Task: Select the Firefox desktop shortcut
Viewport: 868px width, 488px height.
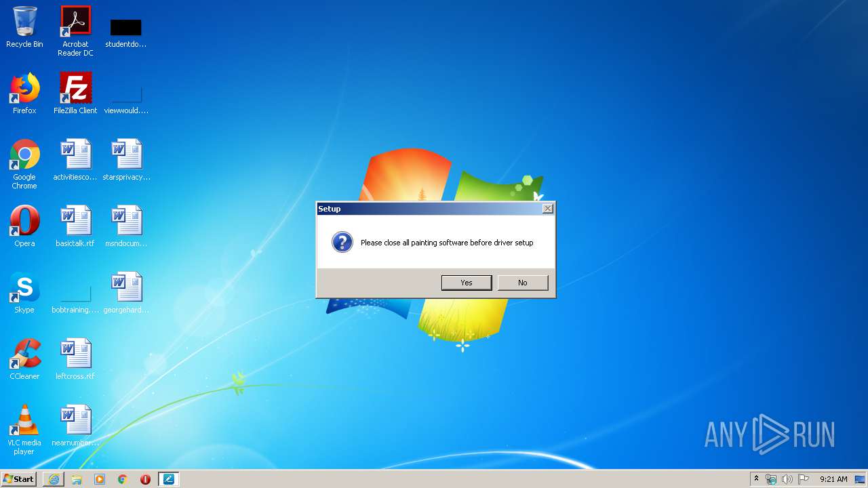Action: [24, 94]
